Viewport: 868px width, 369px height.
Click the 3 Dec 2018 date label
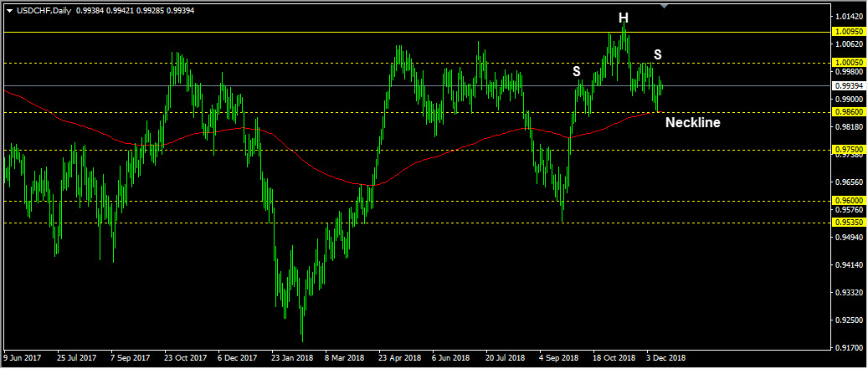tap(667, 357)
